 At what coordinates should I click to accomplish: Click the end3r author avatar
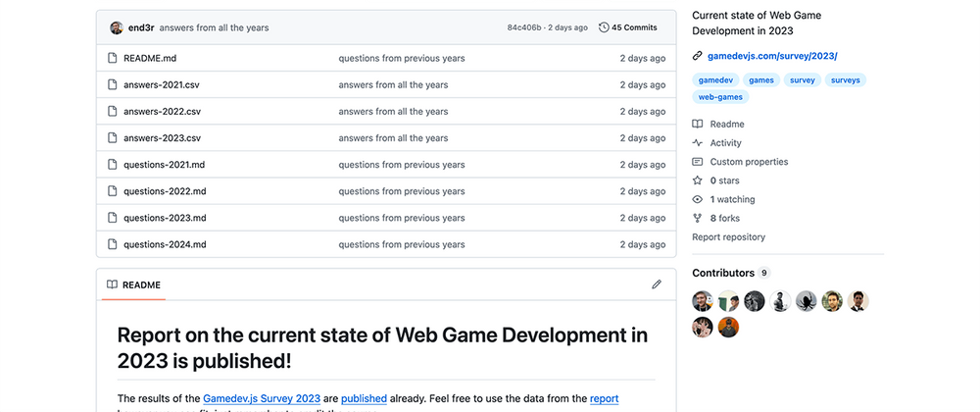(x=117, y=27)
